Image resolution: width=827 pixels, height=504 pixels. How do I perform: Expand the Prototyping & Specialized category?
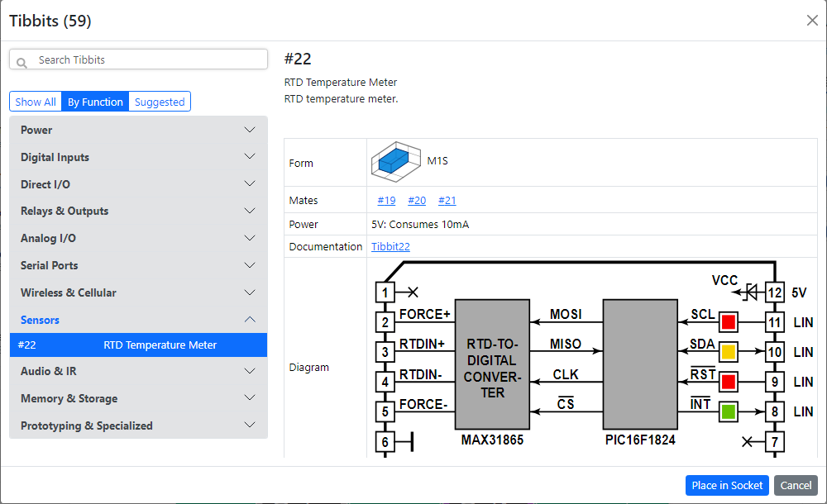(x=139, y=426)
